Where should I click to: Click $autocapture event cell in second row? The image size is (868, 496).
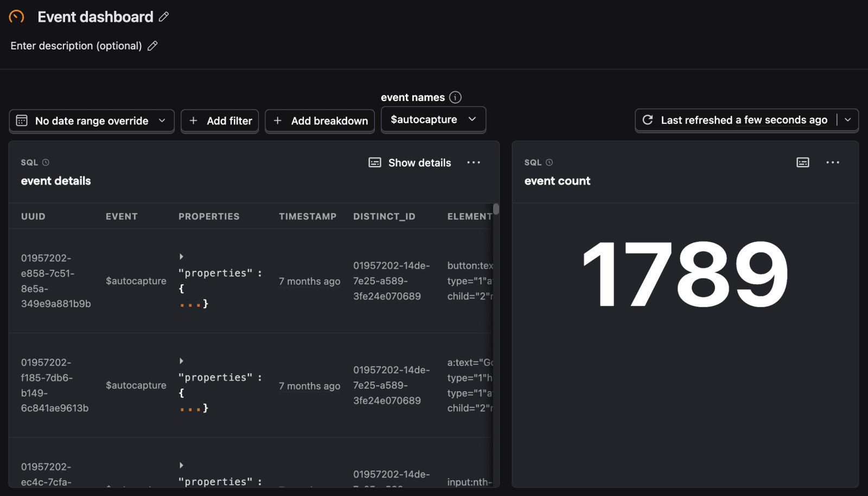136,385
